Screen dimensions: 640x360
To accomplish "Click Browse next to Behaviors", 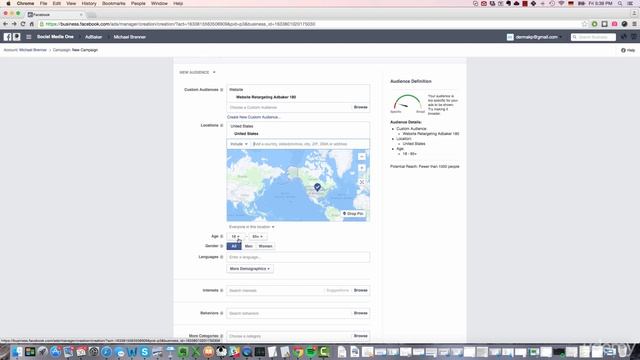I will (x=360, y=313).
